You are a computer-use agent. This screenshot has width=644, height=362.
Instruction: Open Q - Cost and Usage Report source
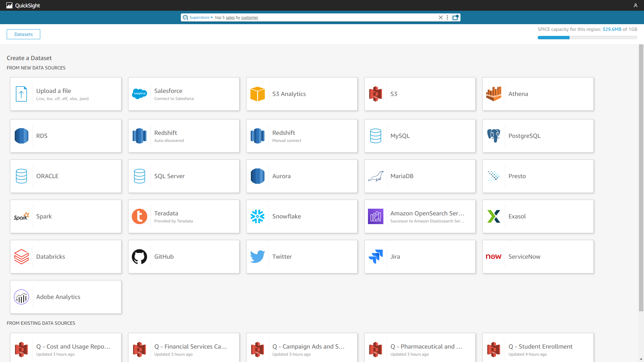66,348
